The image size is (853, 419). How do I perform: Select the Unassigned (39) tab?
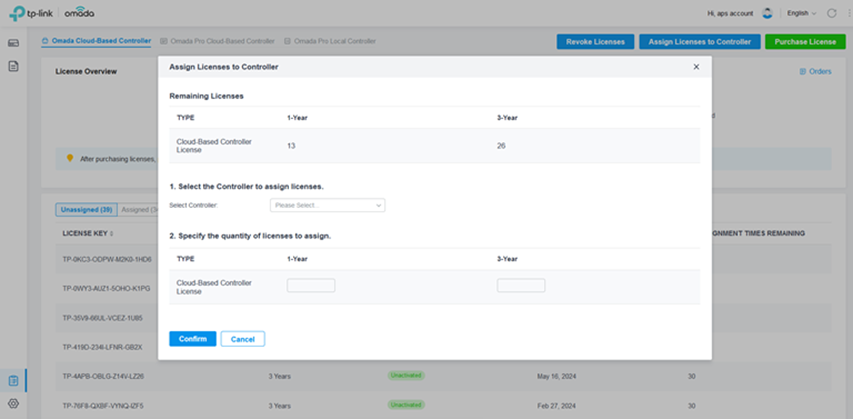pos(86,210)
